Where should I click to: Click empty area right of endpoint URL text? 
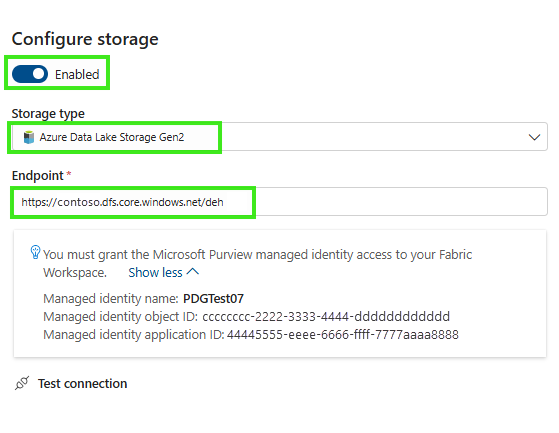point(401,202)
